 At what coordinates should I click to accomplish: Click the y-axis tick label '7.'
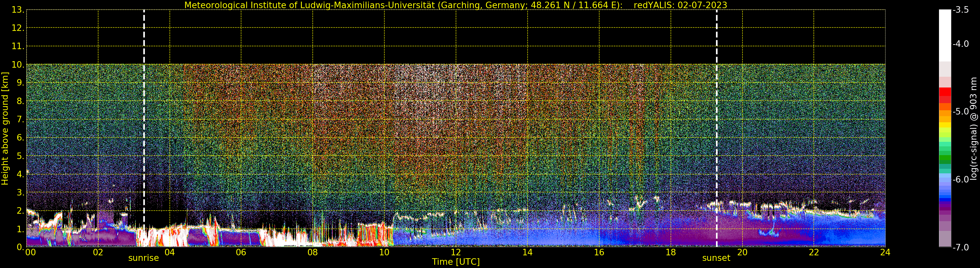21,119
